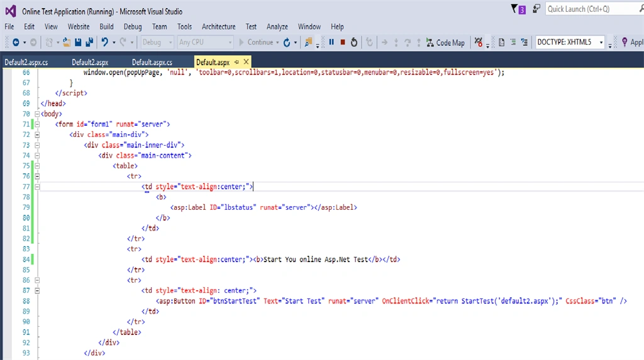
Task: Click the btnStartTest button code line 88
Action: pos(391,301)
